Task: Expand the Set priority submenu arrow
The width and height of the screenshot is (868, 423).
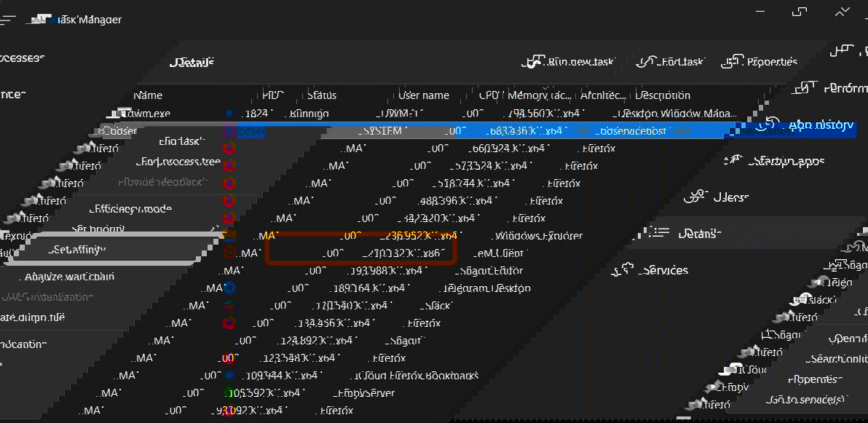Action: point(214,229)
